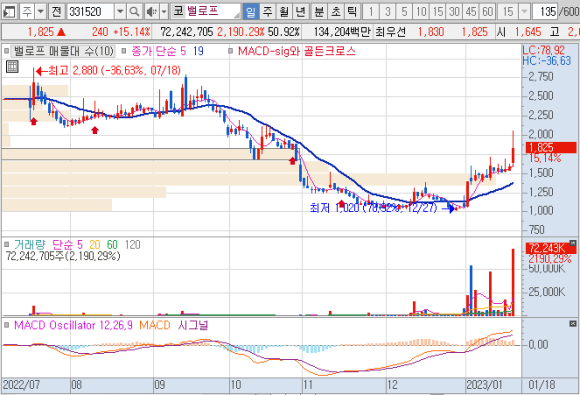Click the 주 stock-type button

click(27, 12)
